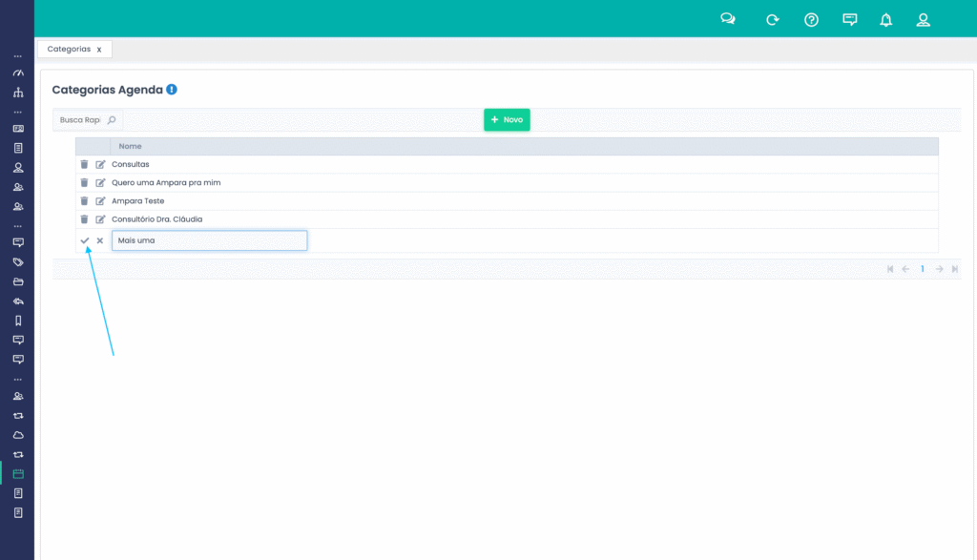Image resolution: width=977 pixels, height=560 pixels.
Task: Open the user profile icon in header
Action: 923,20
